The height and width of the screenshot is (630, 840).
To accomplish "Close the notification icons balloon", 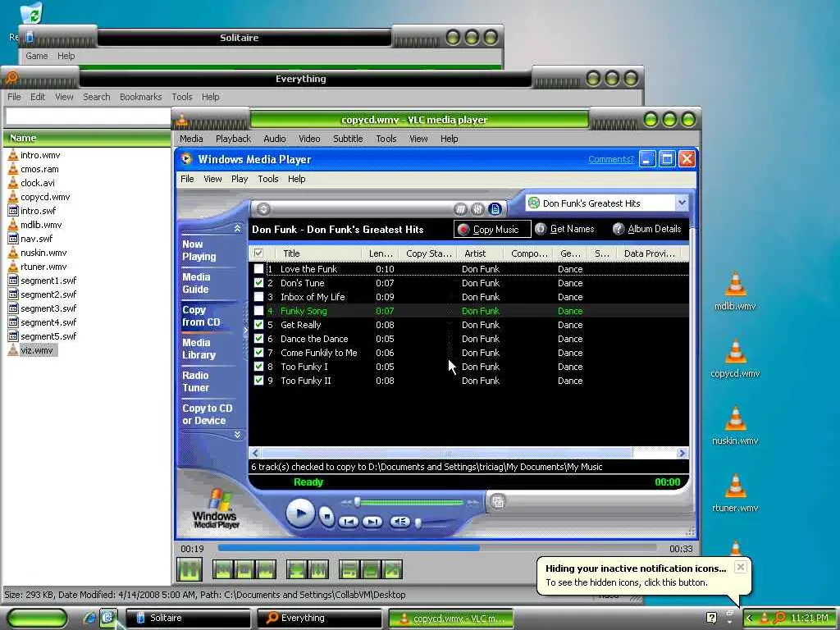I will [x=741, y=567].
